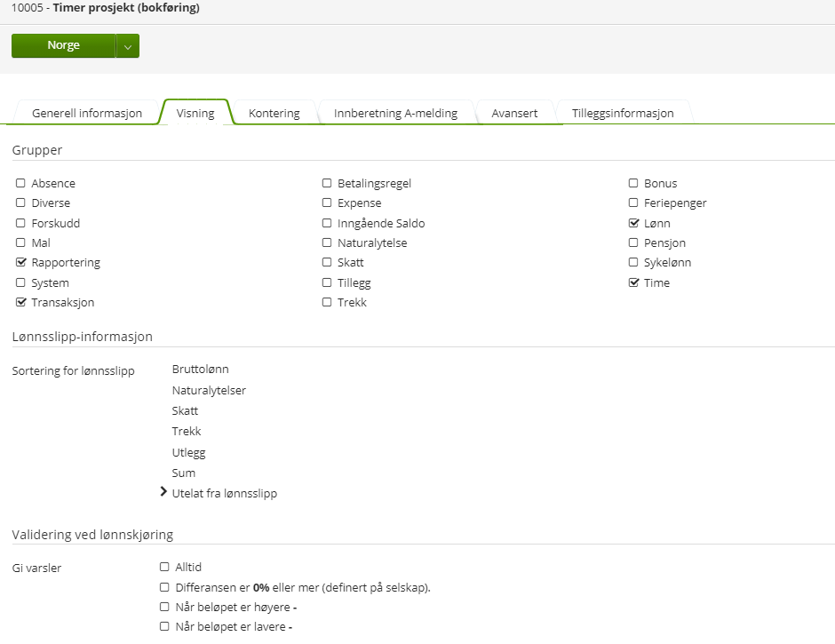Image resolution: width=835 pixels, height=644 pixels.
Task: Uncheck the Rapportering group checkbox
Action: (x=20, y=263)
